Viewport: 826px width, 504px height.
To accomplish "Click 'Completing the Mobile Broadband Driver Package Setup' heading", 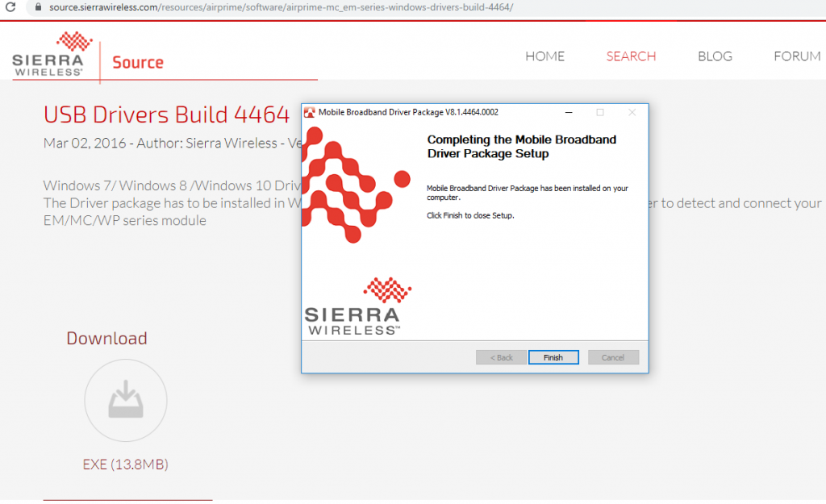I will (522, 147).
